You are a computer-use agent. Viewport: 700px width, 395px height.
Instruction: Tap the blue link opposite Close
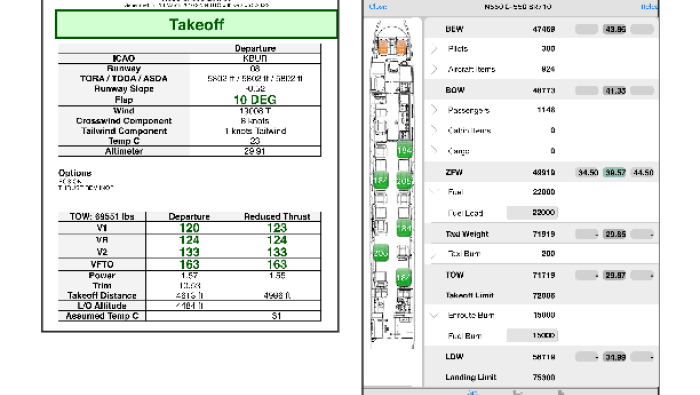tap(649, 7)
